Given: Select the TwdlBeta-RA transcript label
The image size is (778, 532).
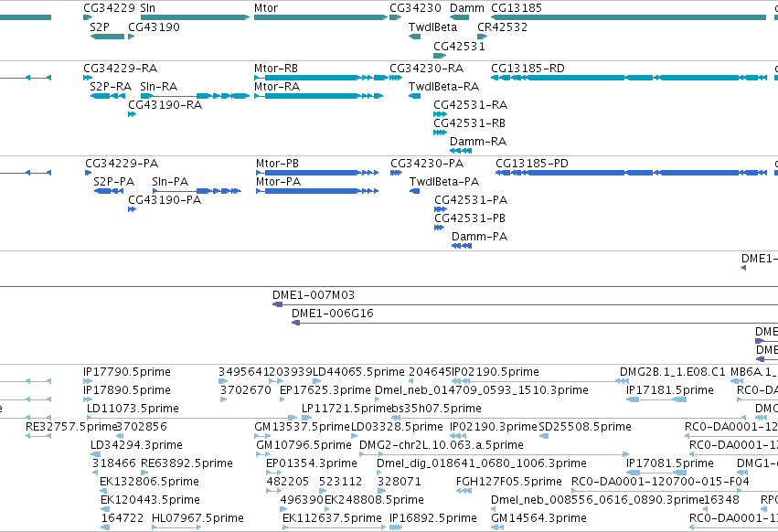Looking at the screenshot, I should click(443, 87).
